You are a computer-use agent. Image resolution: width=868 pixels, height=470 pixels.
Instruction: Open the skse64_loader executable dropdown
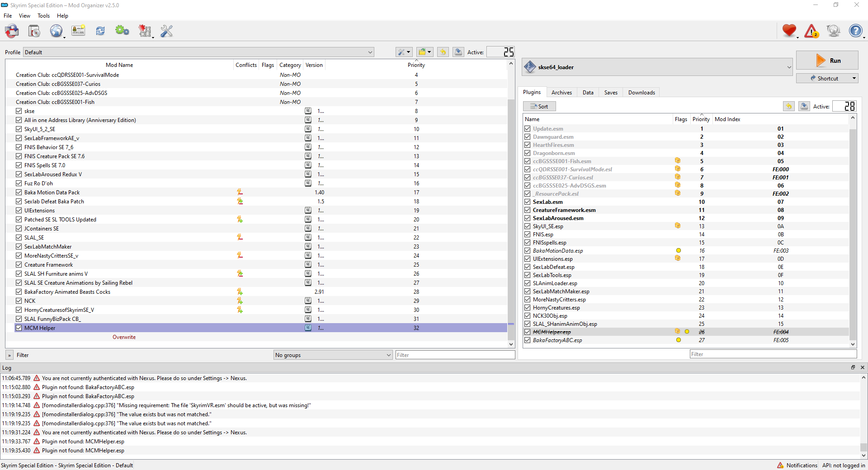coord(657,67)
